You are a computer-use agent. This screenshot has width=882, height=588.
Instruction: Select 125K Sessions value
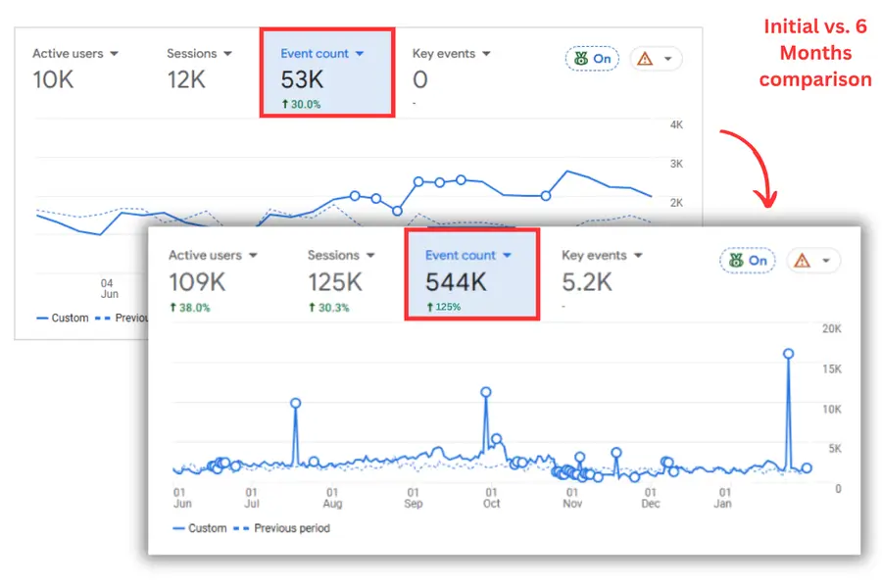pos(335,282)
